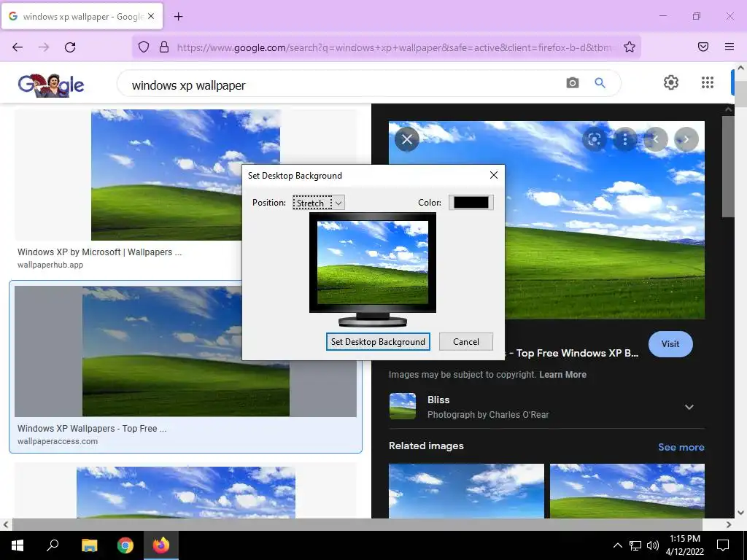
Task: Click in the Google search text field
Action: 343,85
